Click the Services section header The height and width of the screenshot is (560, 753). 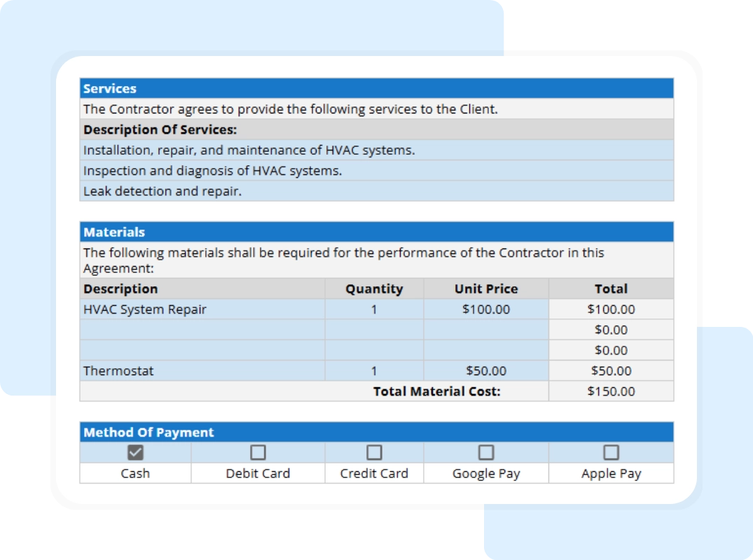376,89
